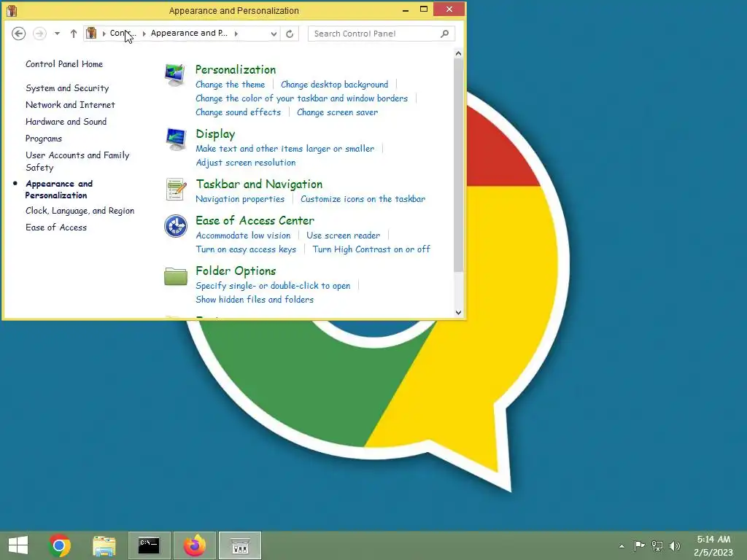Go back with the back arrow button
Screen dimensions: 747x560
coord(18,34)
